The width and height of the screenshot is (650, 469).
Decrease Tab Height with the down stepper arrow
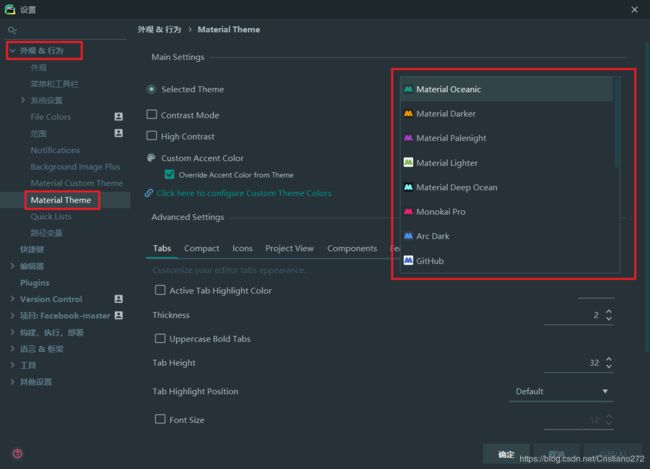point(609,366)
